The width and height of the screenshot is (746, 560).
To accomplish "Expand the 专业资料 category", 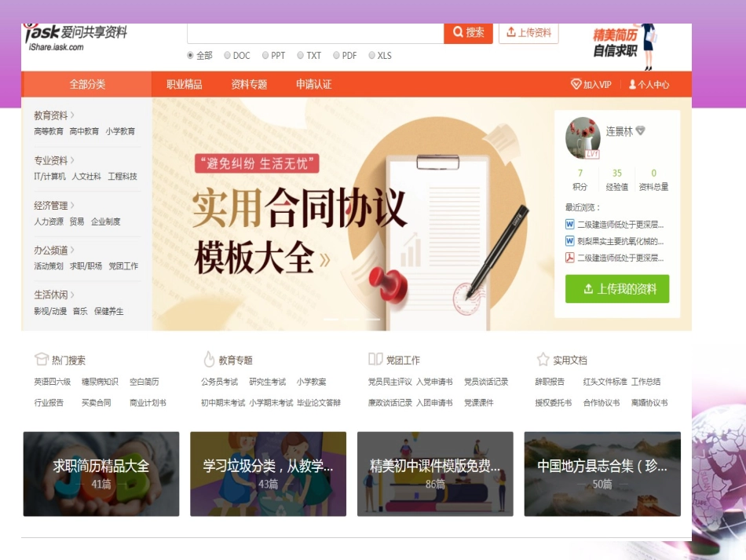I will point(53,160).
